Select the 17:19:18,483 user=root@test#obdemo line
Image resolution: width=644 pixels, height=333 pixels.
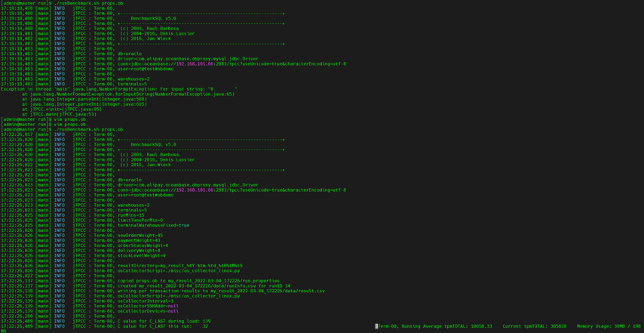tap(87, 69)
